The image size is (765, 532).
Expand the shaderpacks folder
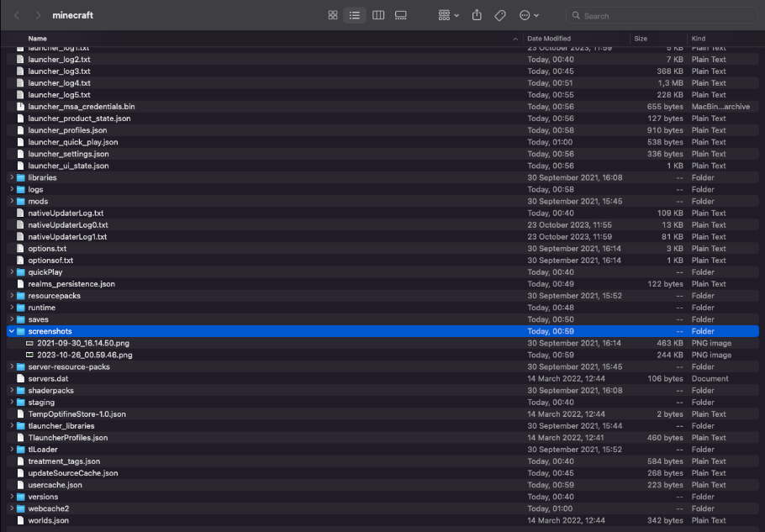[12, 390]
